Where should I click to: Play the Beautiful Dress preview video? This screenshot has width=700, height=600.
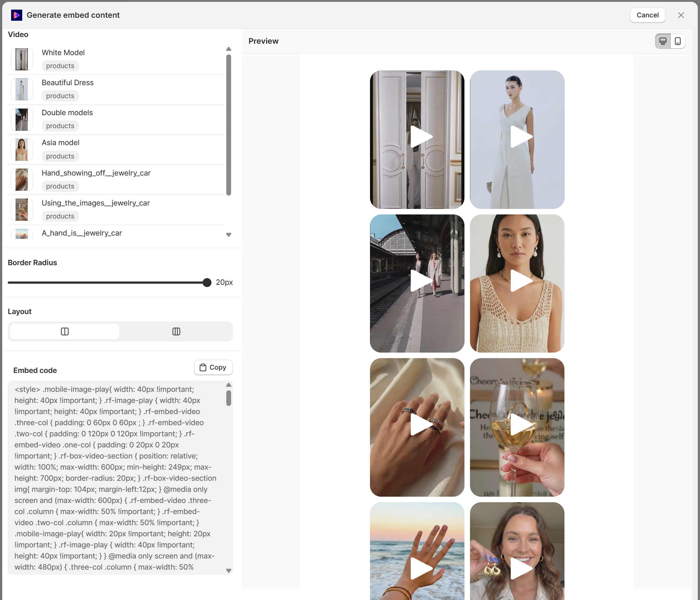[521, 137]
